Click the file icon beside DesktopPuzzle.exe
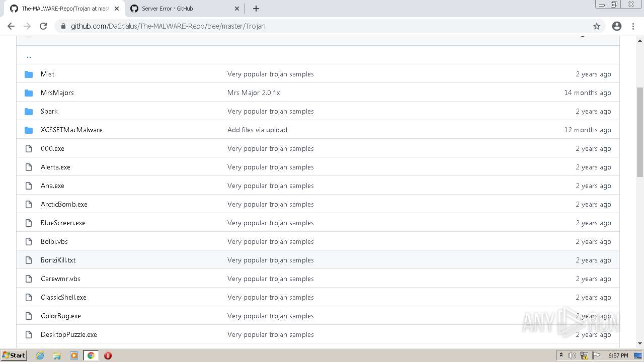This screenshot has width=644, height=362. tap(29, 334)
